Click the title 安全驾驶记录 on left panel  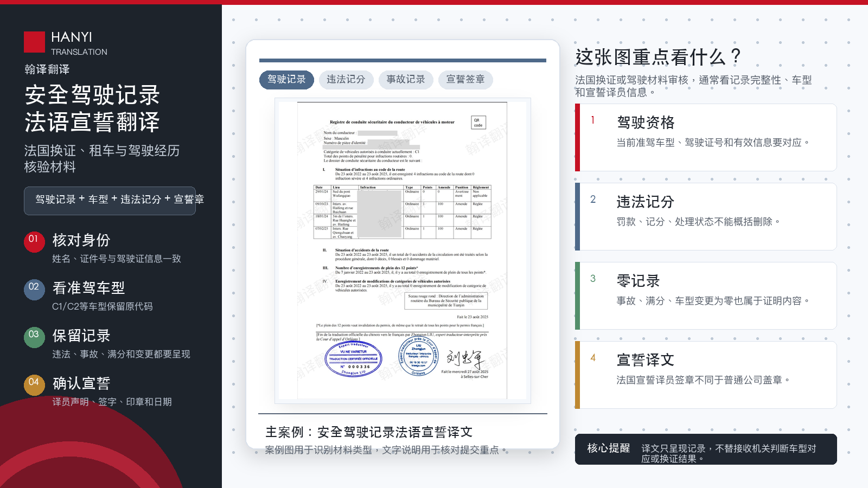(x=92, y=95)
